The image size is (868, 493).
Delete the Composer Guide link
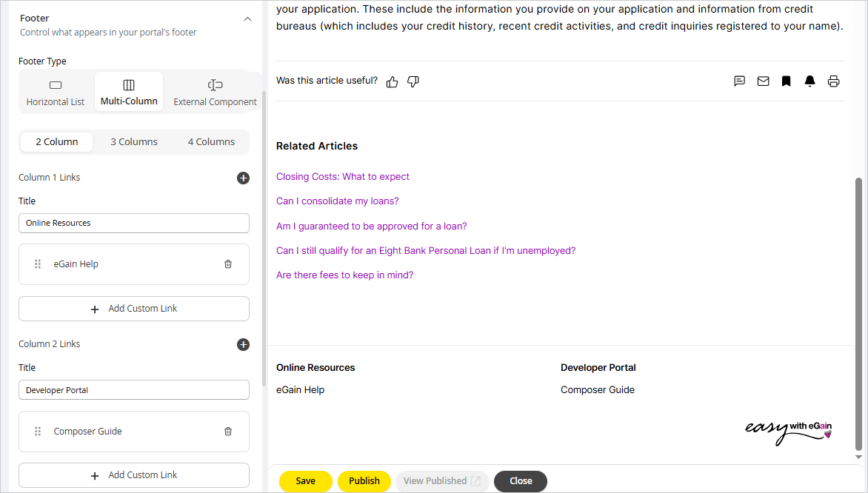(228, 432)
